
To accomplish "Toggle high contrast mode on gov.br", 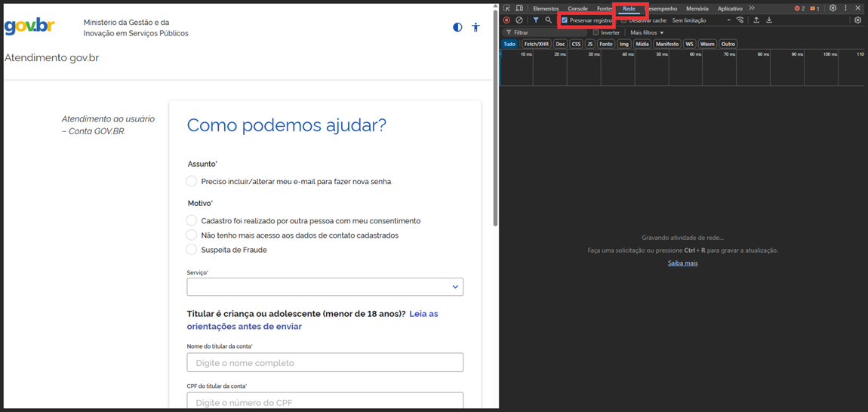I will [x=457, y=27].
